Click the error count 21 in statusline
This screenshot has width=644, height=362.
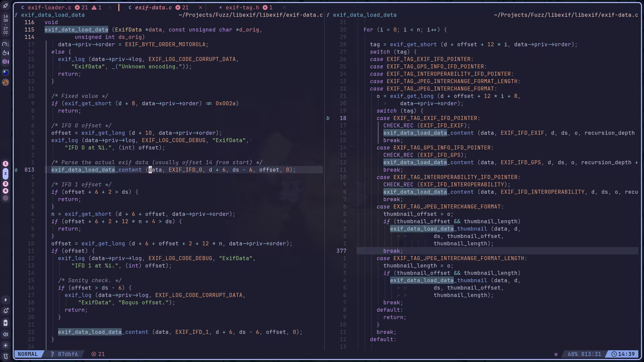(98, 354)
